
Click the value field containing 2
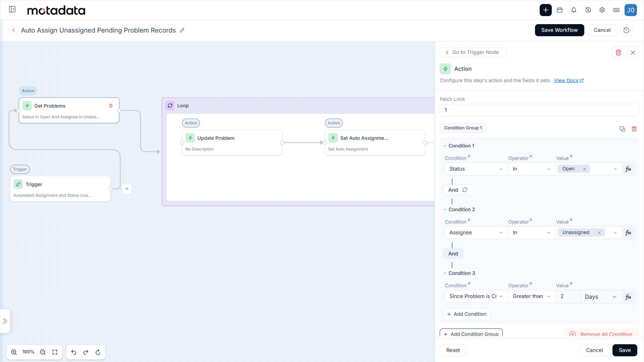(x=568, y=297)
